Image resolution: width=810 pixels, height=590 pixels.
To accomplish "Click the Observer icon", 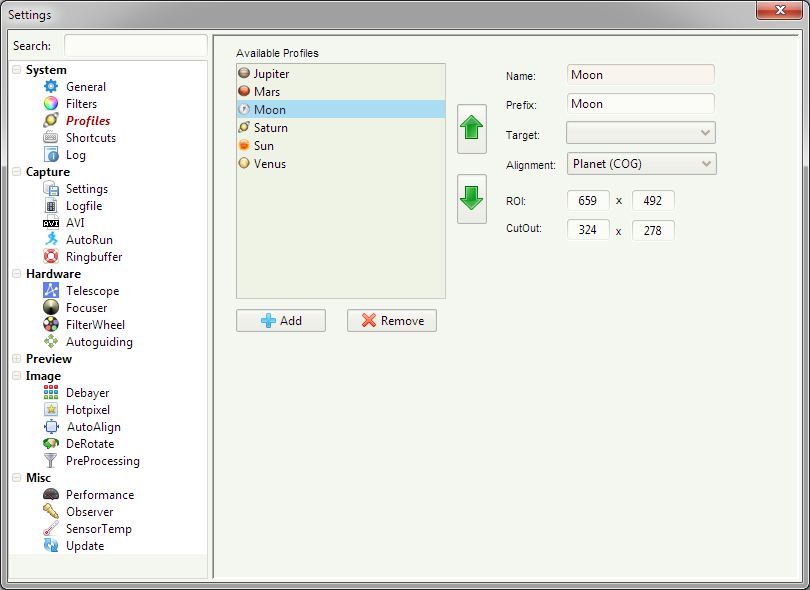I will pos(51,511).
